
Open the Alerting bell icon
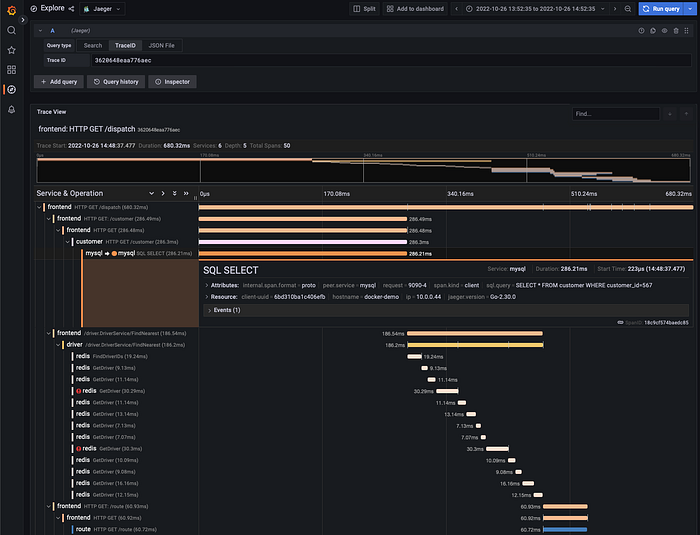pos(12,109)
